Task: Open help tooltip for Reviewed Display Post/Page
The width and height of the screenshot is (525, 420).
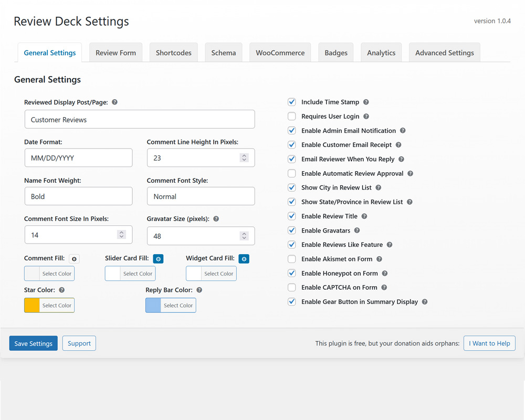Action: tap(114, 102)
